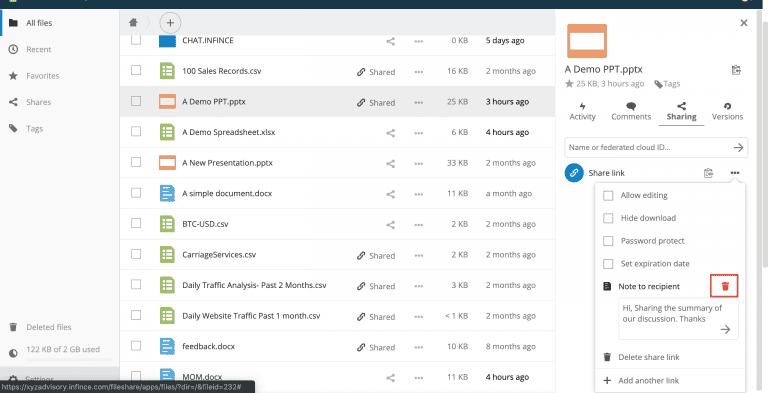768x393 pixels.
Task: Switch to the Activity tab
Action: click(582, 112)
